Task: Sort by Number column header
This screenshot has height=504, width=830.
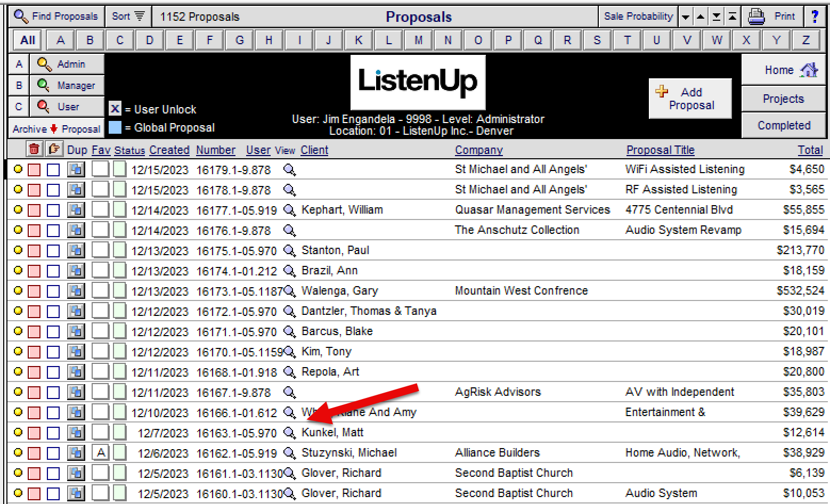Action: [x=216, y=150]
